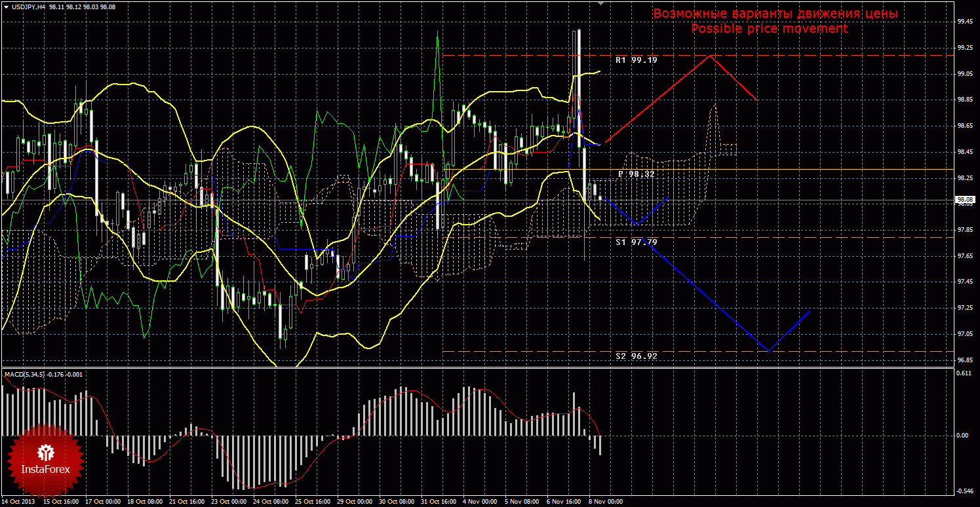Click 96.85 on the price scale
The width and height of the screenshot is (980, 507).
pos(965,360)
